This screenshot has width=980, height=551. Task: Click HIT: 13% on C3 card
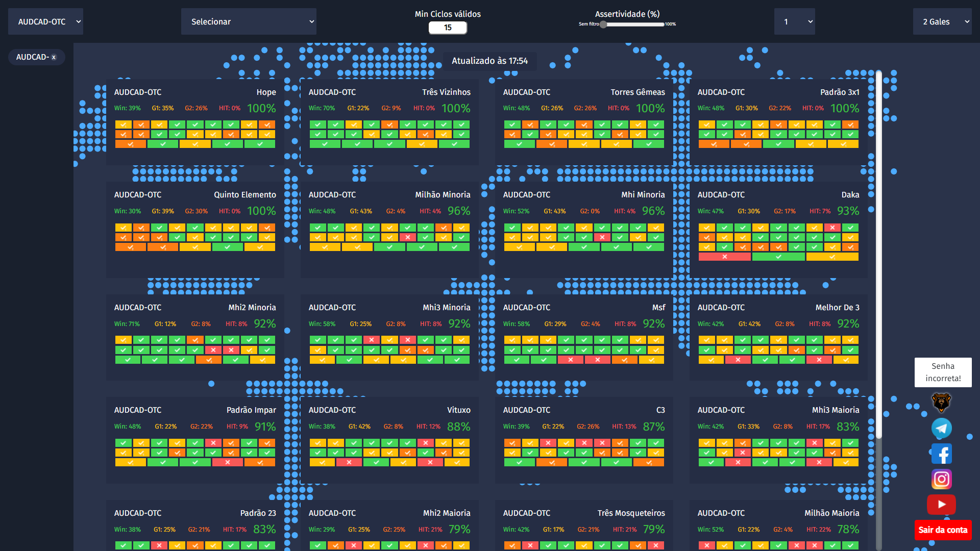624,426
